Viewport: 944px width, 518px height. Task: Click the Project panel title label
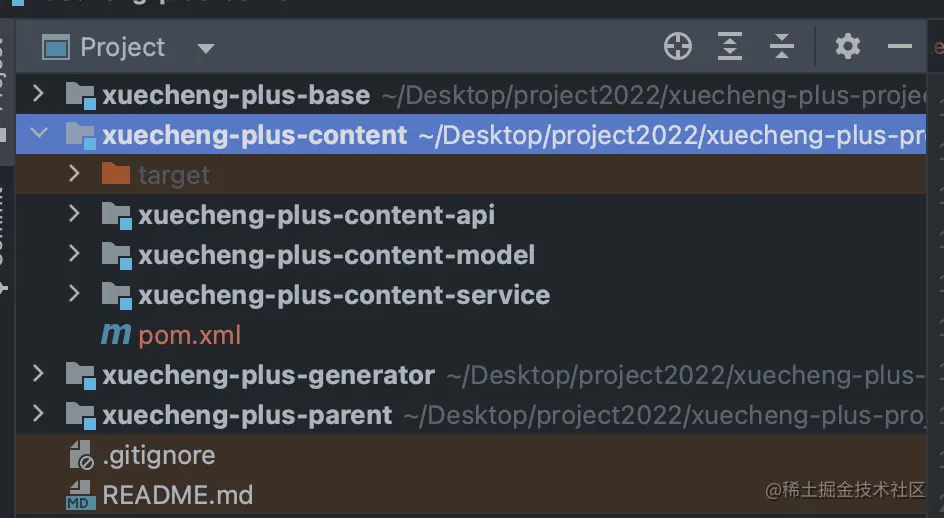(122, 47)
